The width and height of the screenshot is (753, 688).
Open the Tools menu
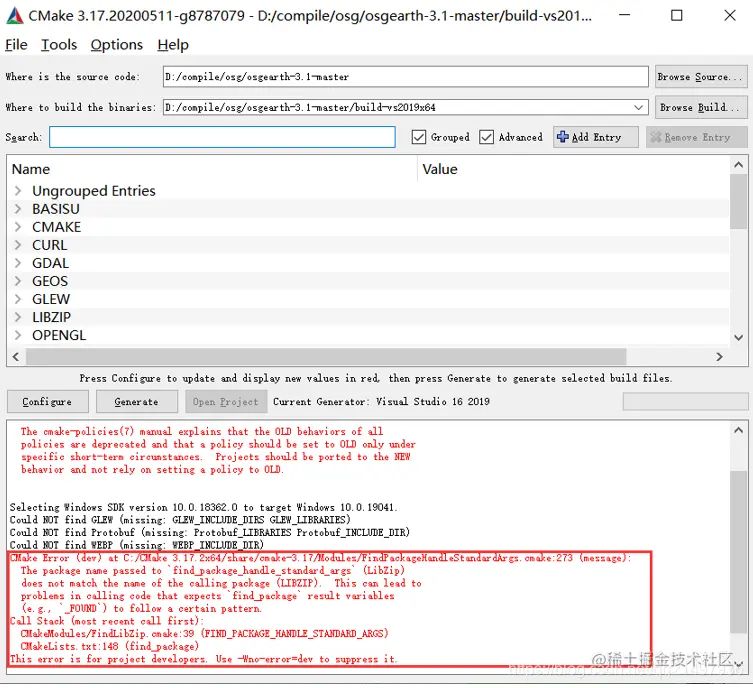(x=59, y=45)
